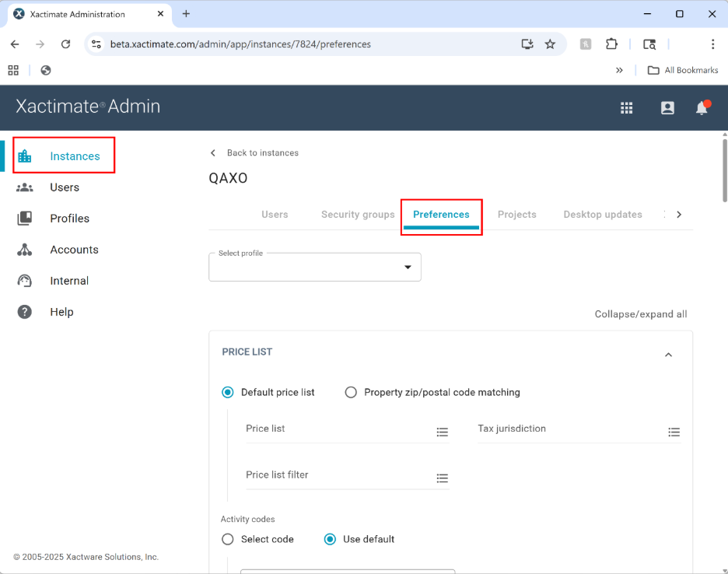Choose the Use default radio button
This screenshot has width=728, height=574.
[330, 539]
